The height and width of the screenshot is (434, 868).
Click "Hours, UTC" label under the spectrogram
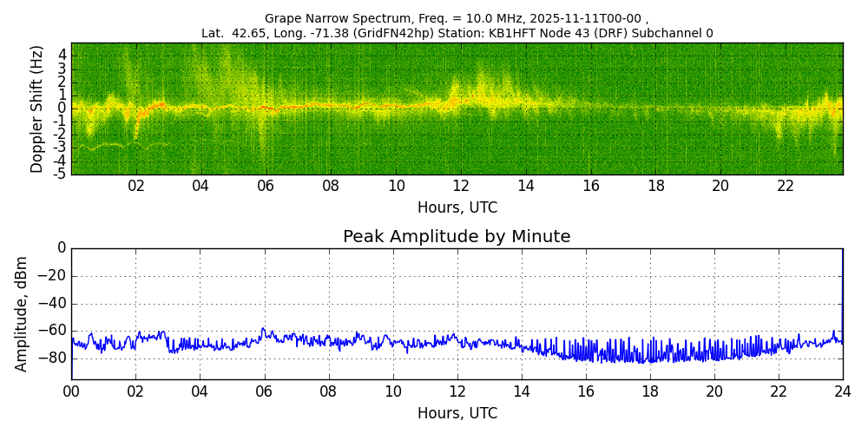[457, 208]
